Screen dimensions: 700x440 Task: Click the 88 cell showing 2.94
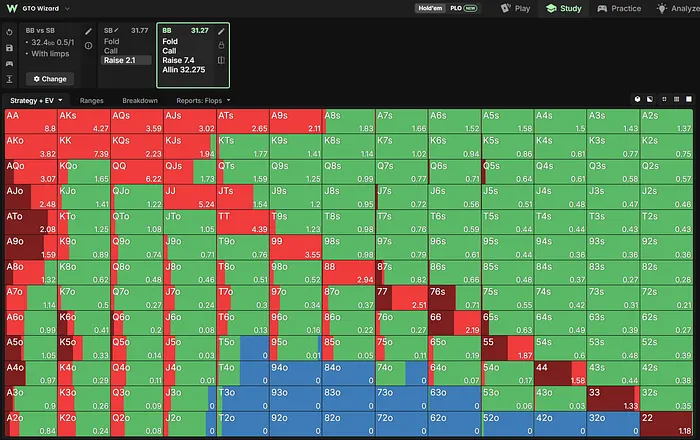349,273
